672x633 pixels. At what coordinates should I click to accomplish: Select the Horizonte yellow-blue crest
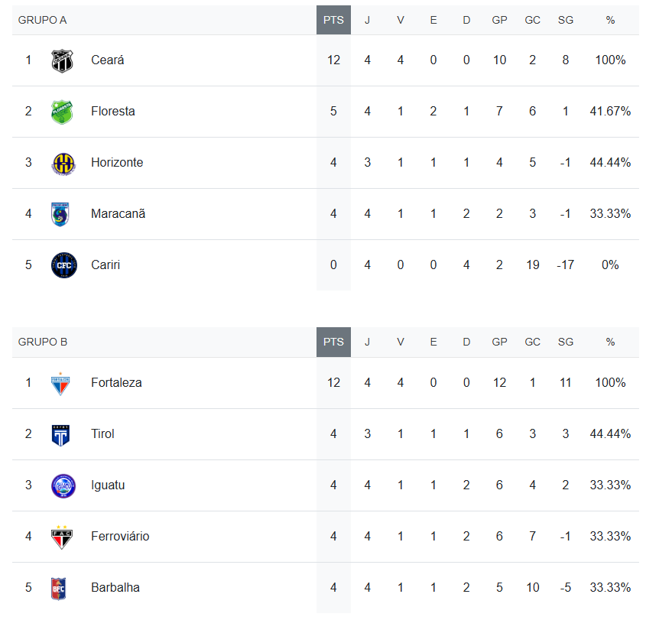[63, 164]
